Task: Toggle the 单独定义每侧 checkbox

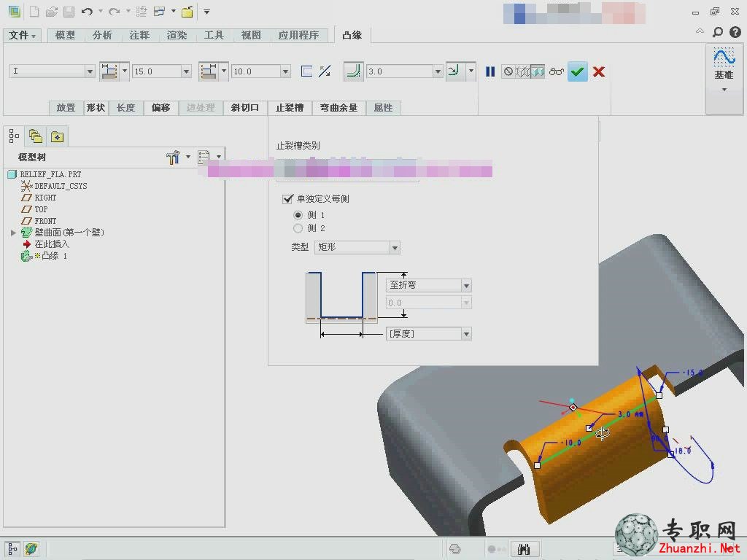Action: (x=287, y=198)
